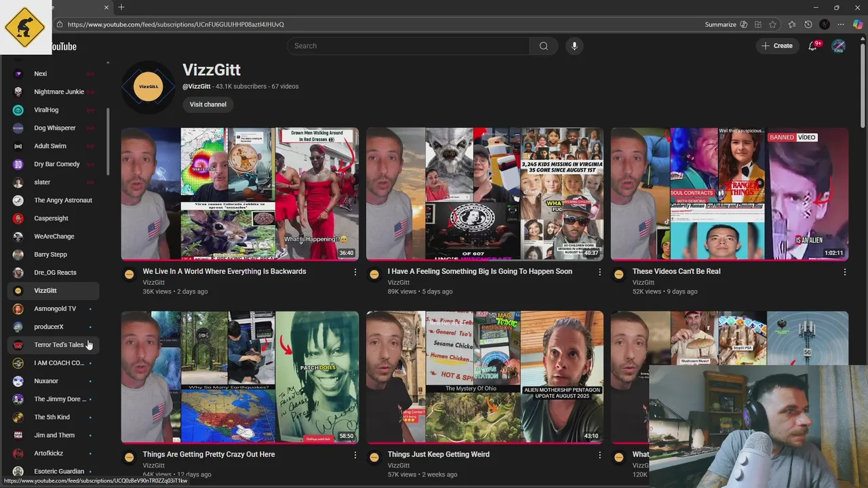
Task: Open title 'Things Just Keep Getting Weird'
Action: (439, 454)
